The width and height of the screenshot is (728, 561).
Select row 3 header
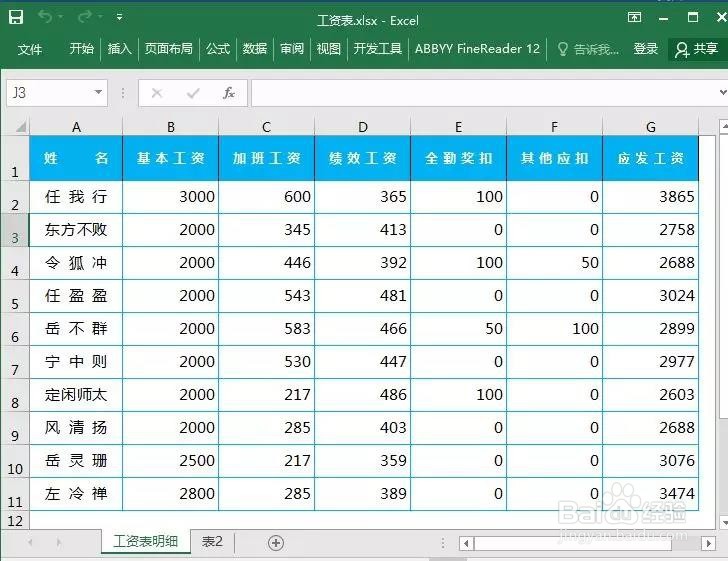[15, 230]
